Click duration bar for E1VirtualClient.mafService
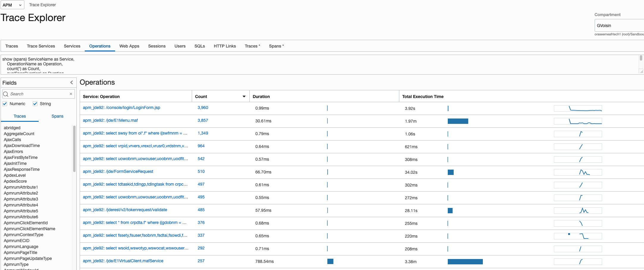 (330, 261)
